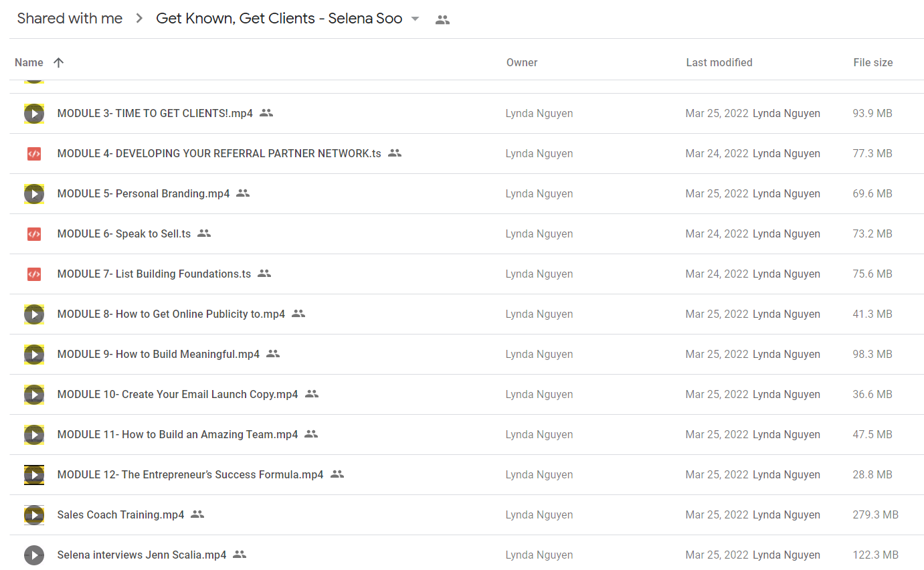Click the 122.3 MB file size
This screenshot has width=924, height=570.
[x=876, y=555]
